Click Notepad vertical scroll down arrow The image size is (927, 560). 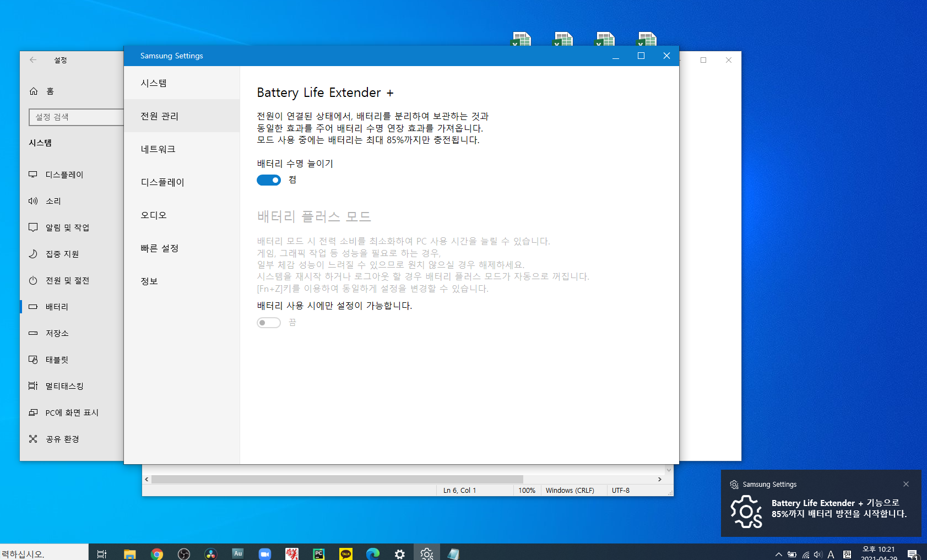[669, 470]
